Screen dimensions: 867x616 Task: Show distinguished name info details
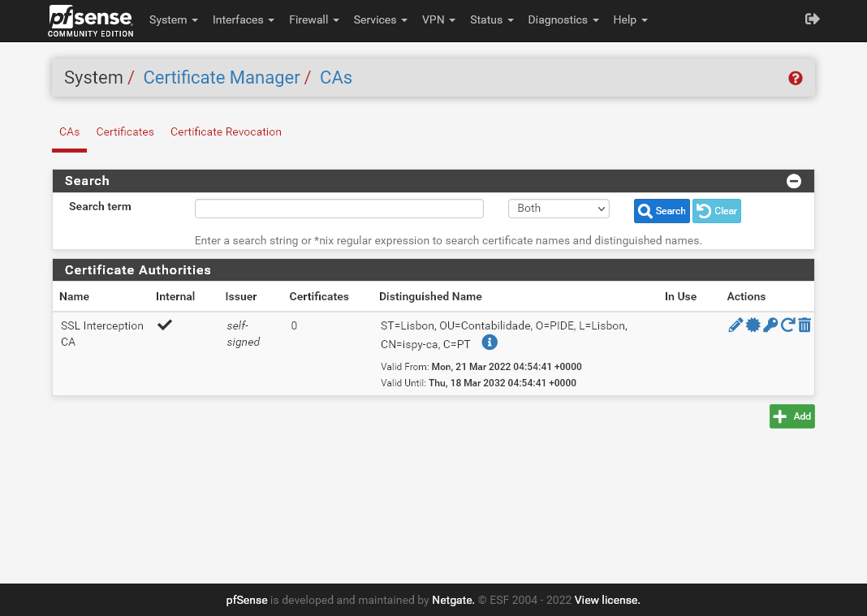489,342
